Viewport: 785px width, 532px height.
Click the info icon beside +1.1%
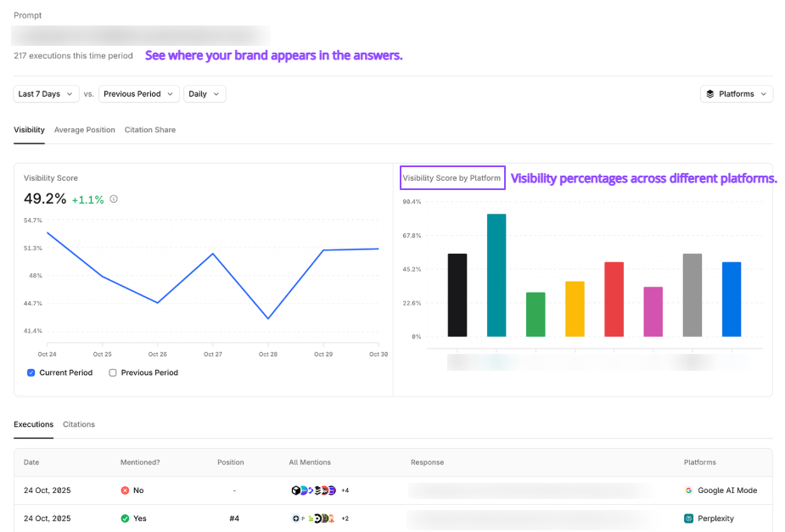pos(114,199)
